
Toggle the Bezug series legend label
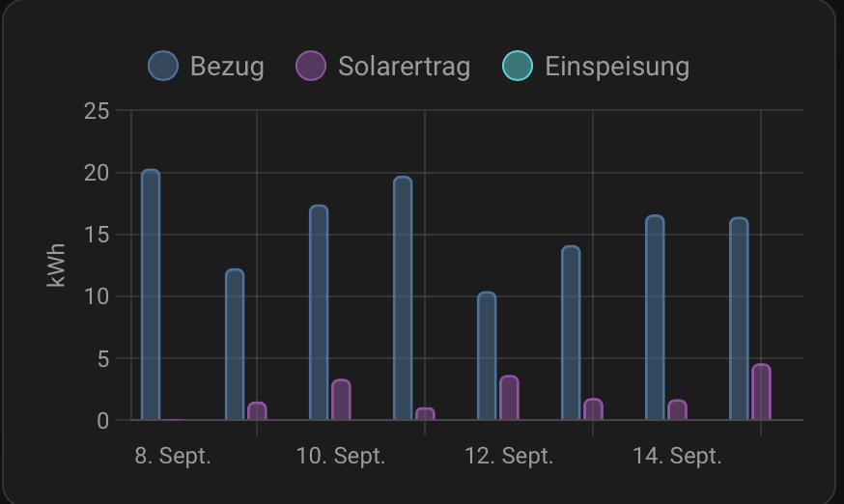(x=227, y=66)
